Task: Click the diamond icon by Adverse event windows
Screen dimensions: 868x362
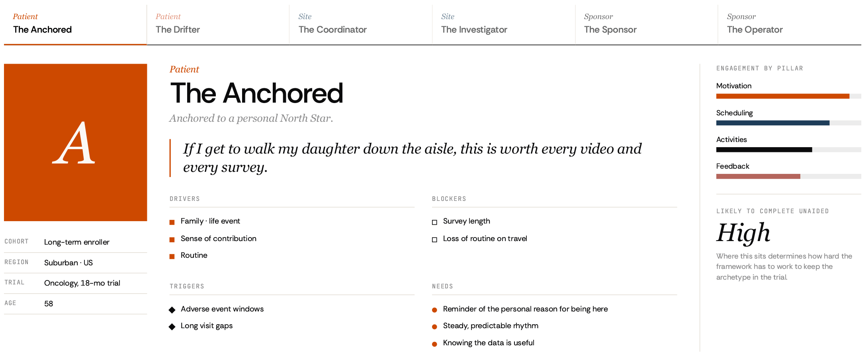Action: [x=172, y=310]
